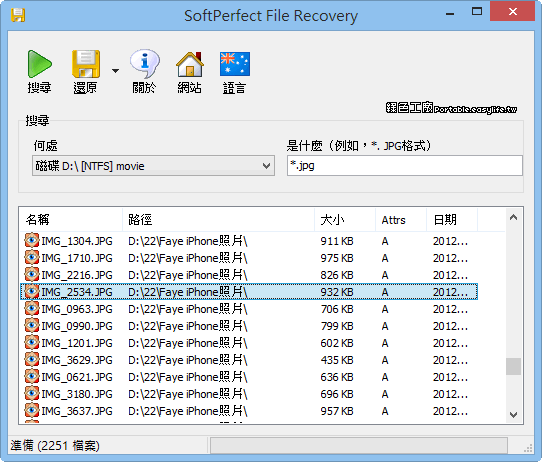Select file name IMG_2534.JPG
Image resolution: width=542 pixels, height=462 pixels.
pyautogui.click(x=77, y=292)
